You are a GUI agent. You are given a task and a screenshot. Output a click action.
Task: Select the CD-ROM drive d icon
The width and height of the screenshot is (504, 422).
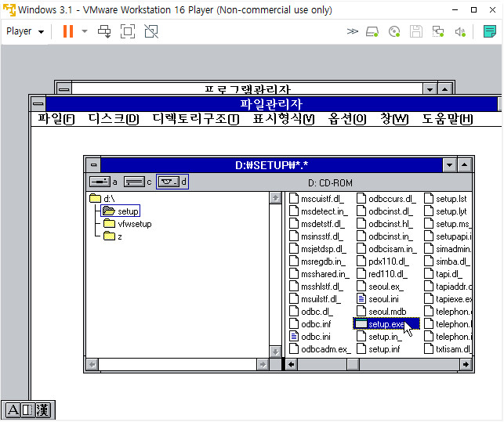[x=168, y=182]
